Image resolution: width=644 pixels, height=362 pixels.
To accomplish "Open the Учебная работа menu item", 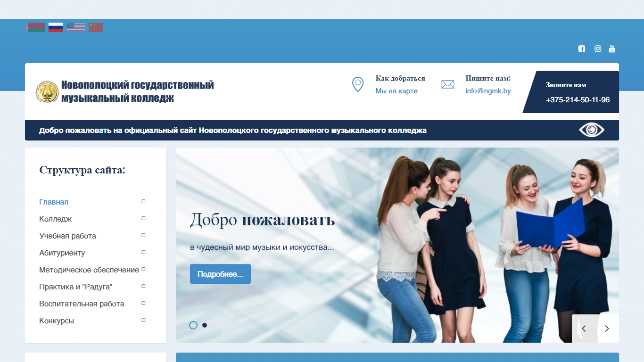I will (x=67, y=236).
